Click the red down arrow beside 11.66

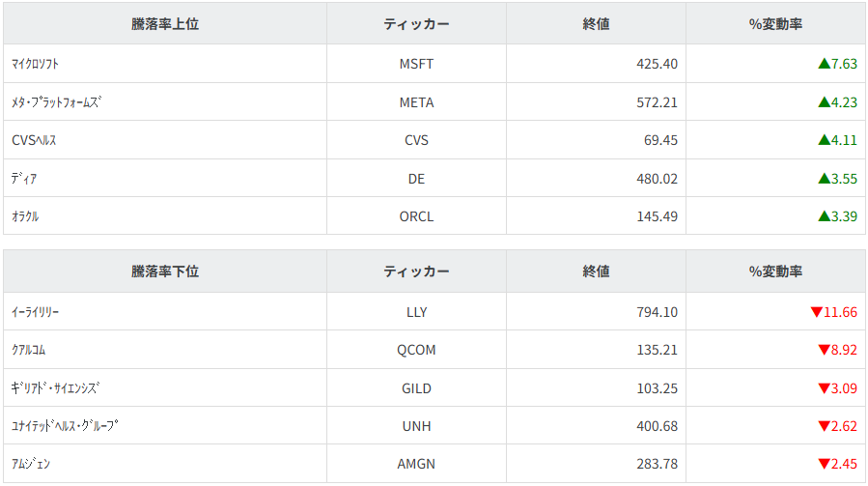tap(816, 312)
